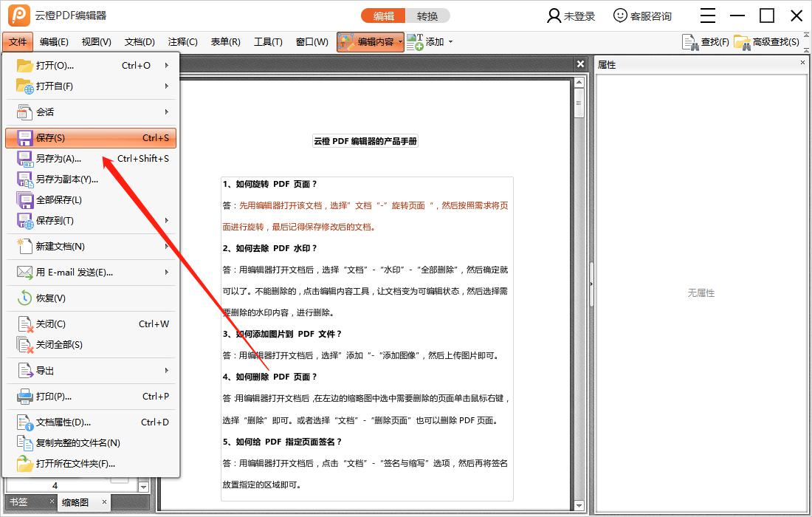Screen dimensions: 812x517
Task: Click the Save As icon
Action: coord(24,159)
